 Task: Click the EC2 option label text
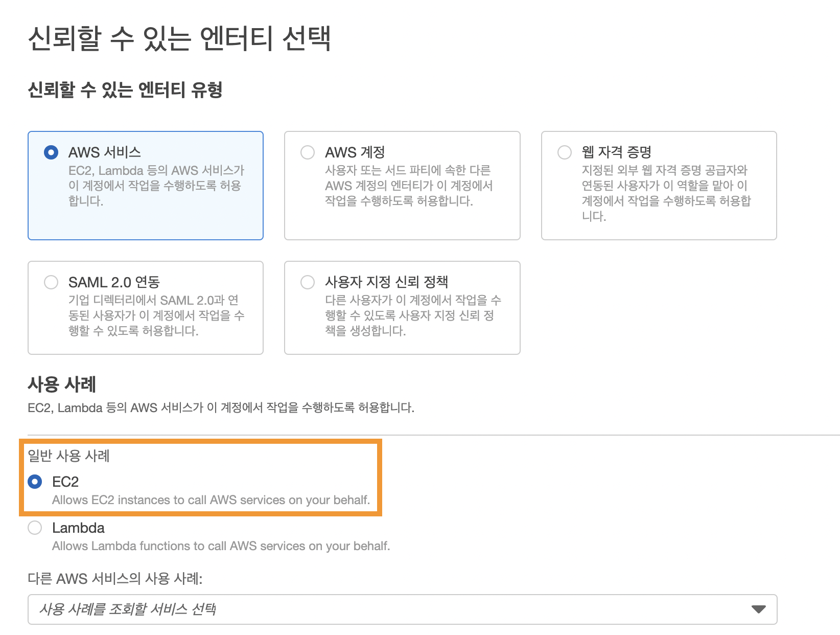(65, 482)
